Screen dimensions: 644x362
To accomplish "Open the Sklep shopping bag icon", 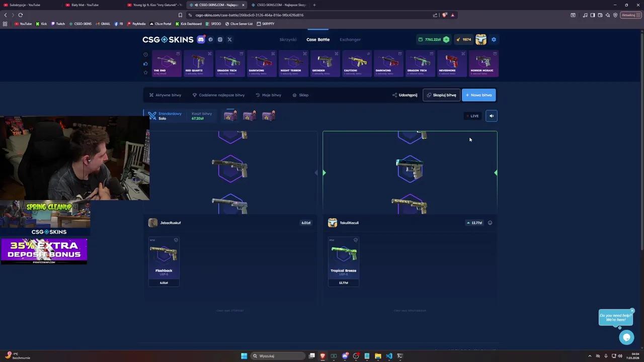I will pos(294,95).
